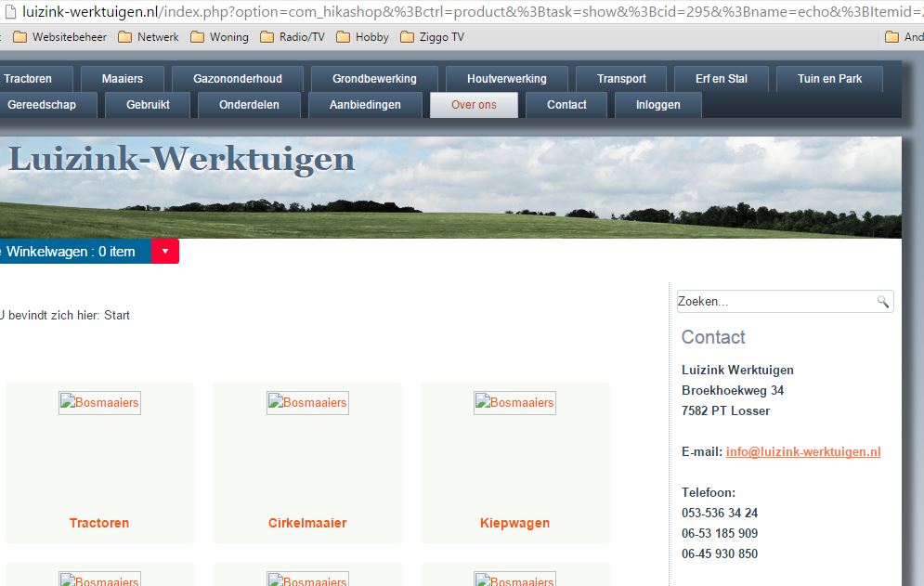Select phone number 06-53 185 909
The height and width of the screenshot is (586, 924).
pyautogui.click(x=720, y=534)
